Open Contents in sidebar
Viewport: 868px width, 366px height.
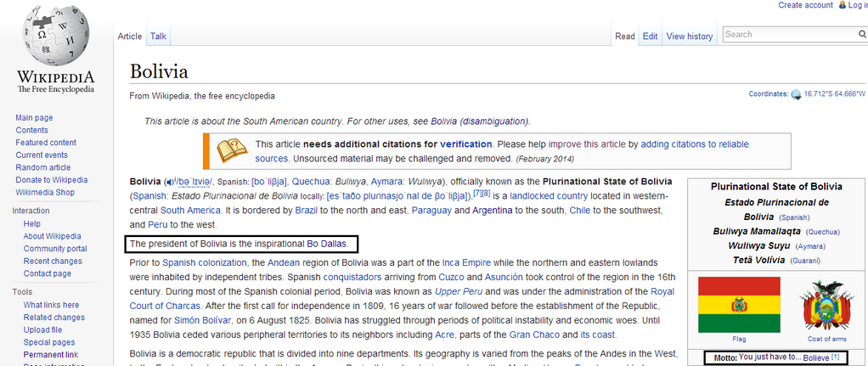31,130
